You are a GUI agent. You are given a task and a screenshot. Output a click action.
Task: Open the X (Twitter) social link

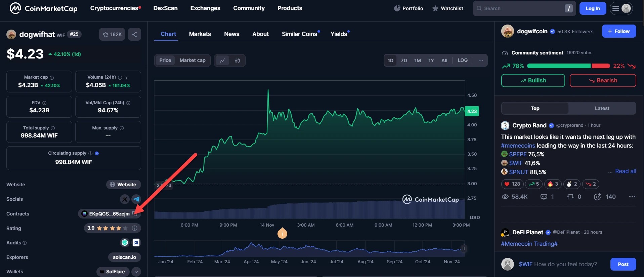[x=125, y=199]
